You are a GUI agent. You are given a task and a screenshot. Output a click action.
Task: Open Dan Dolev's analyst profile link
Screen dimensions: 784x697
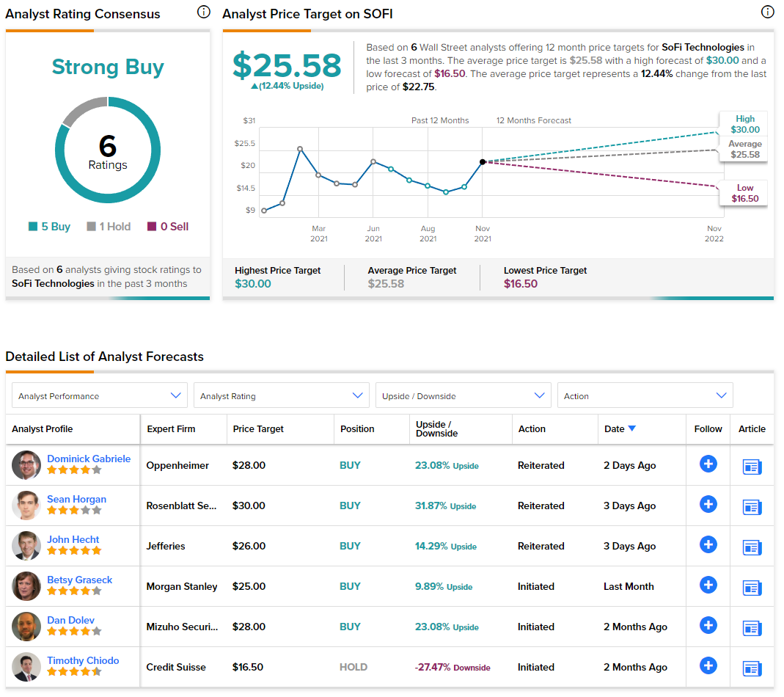(70, 620)
